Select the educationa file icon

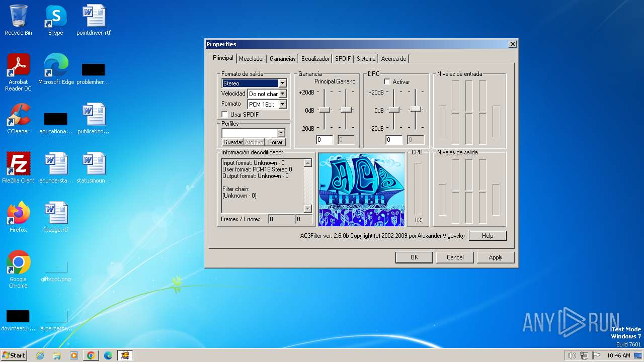coord(55,123)
